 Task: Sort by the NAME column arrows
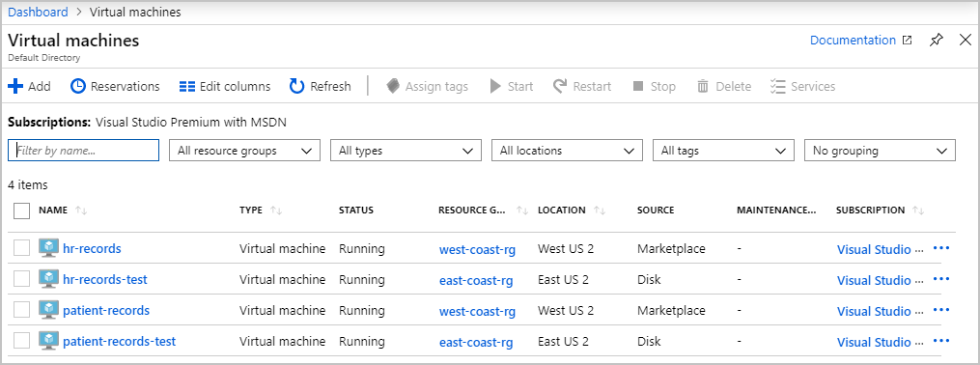(81, 211)
